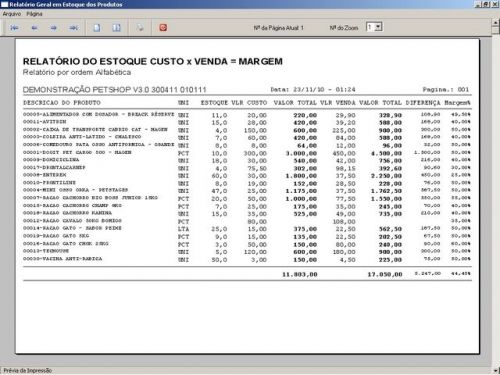The width and height of the screenshot is (500, 375).
Task: Click stock quantity '47,0'
Action: click(x=219, y=191)
